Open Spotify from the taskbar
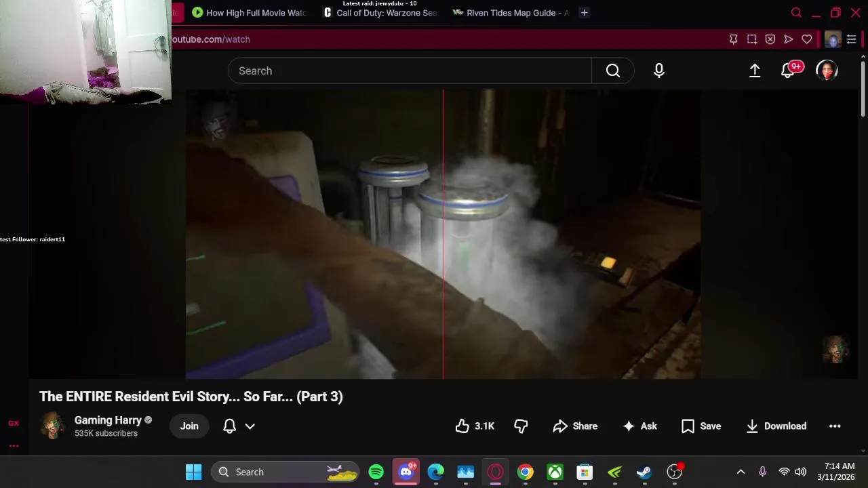The height and width of the screenshot is (488, 868). (376, 472)
